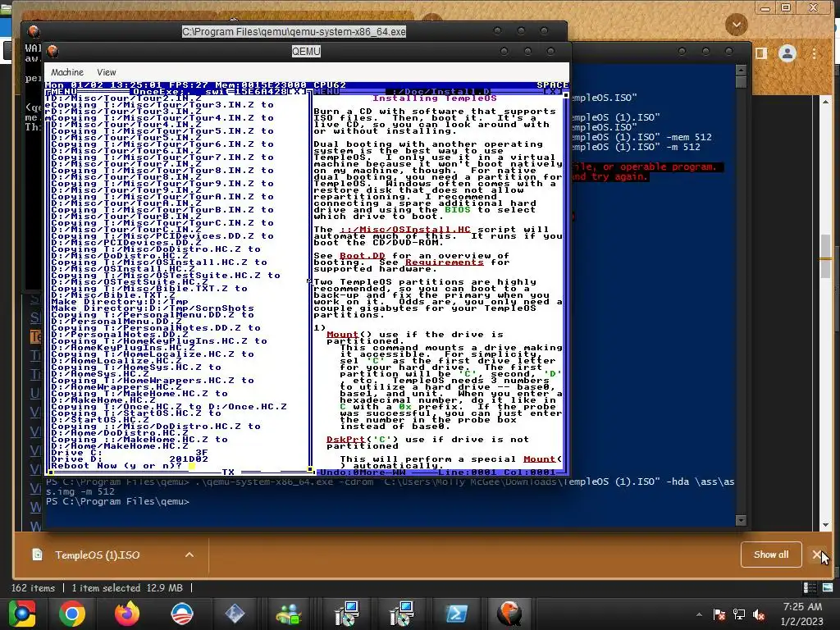This screenshot has height=630, width=840.
Task: Click the Reboot Now (y or n)? prompt
Action: [x=116, y=466]
